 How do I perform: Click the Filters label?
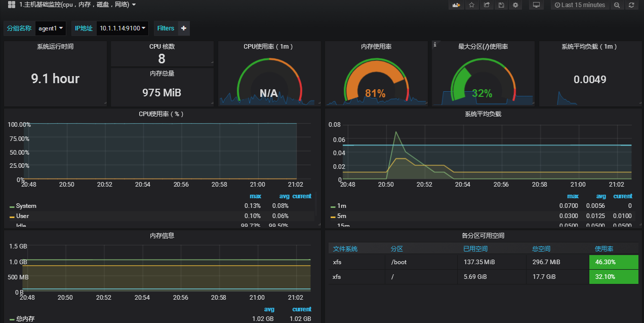point(166,28)
